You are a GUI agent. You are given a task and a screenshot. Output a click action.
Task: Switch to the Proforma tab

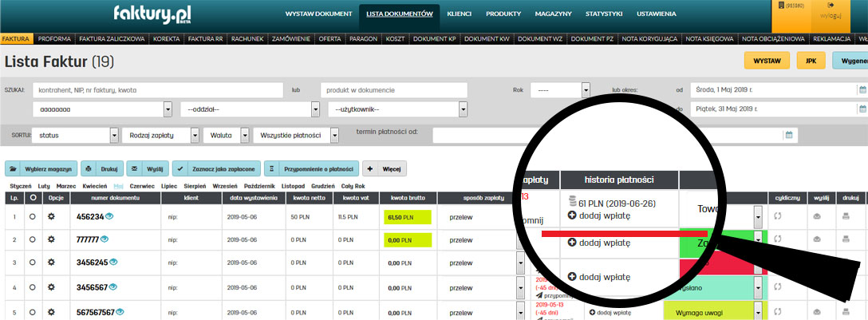[54, 38]
